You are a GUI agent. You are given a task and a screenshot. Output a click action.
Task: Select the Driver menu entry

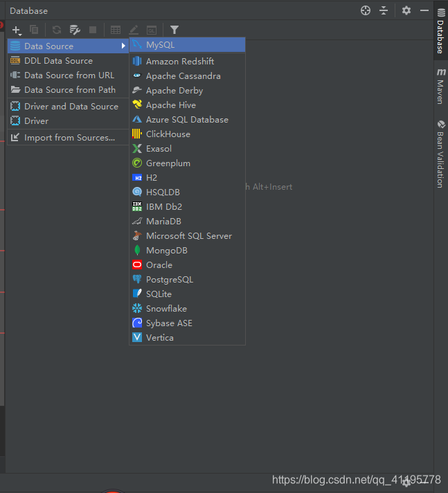[68, 120]
